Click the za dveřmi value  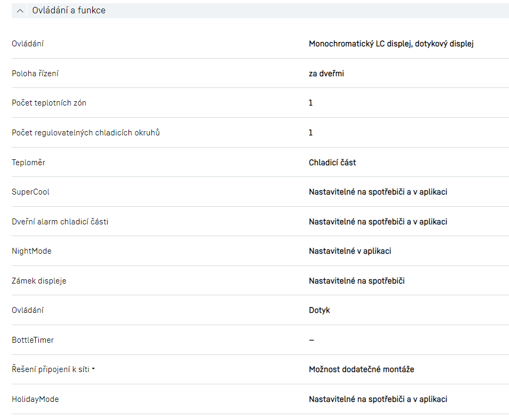click(x=326, y=74)
